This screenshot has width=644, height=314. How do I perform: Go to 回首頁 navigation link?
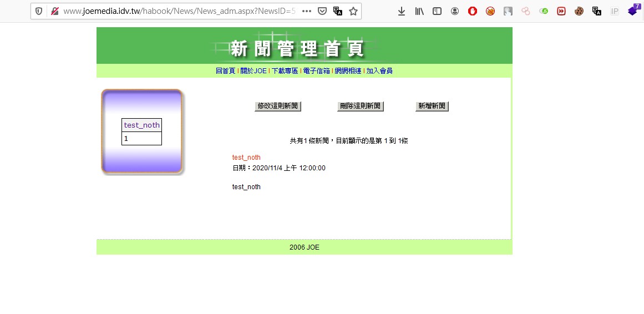coord(225,71)
